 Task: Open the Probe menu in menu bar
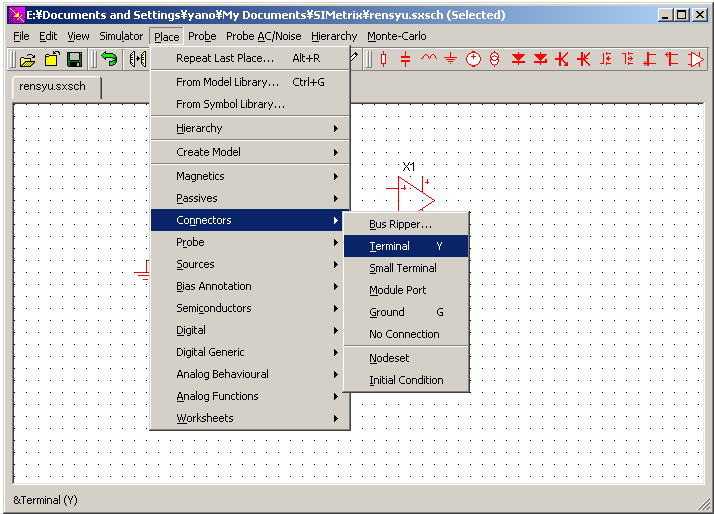(x=202, y=36)
